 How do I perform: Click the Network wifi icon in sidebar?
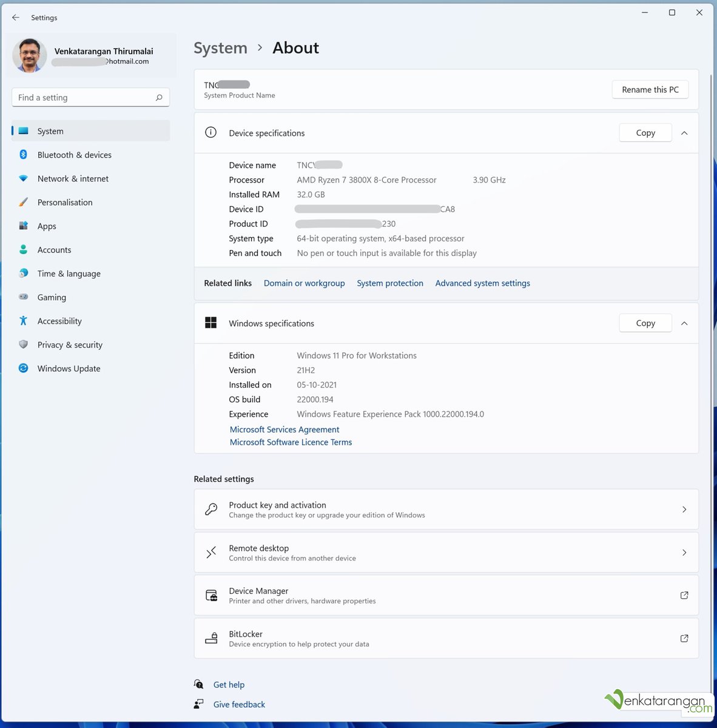tap(24, 178)
